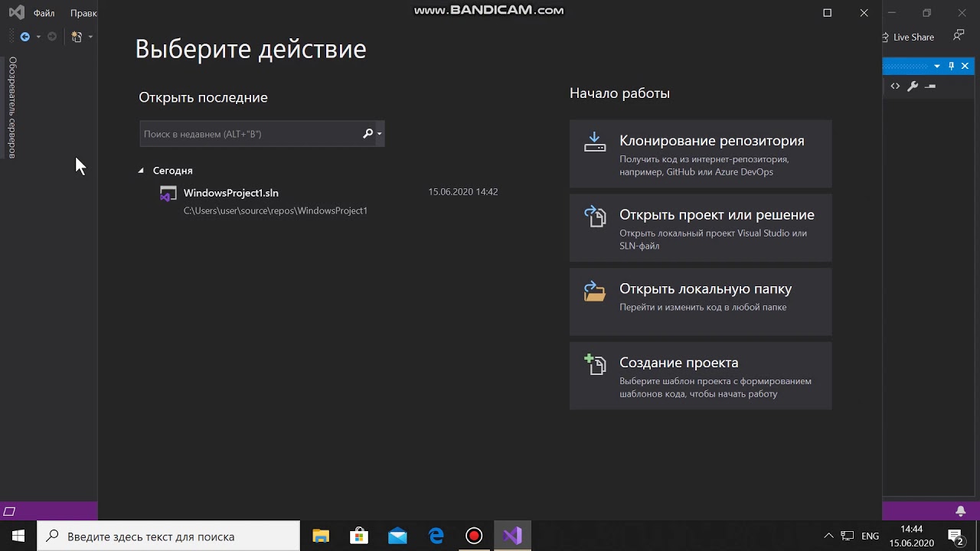This screenshot has height=551, width=980.
Task: Click the date 15.06.2020 14:42
Action: coord(463,192)
